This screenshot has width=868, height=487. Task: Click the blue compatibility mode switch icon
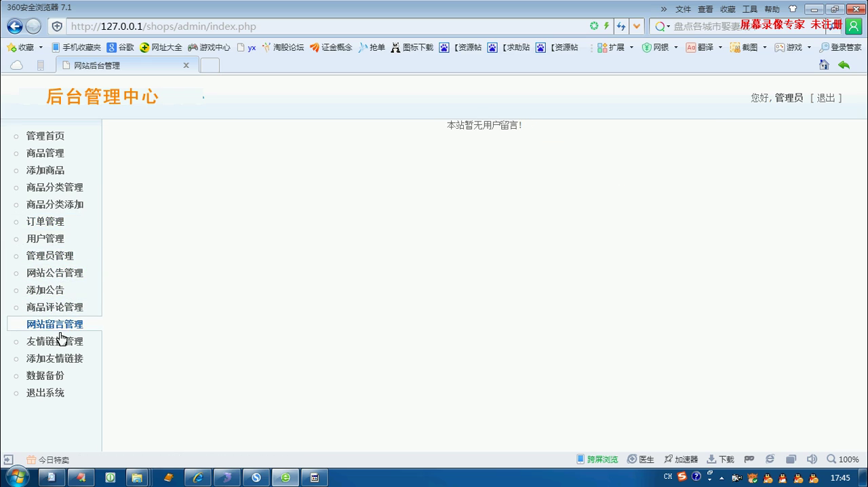621,26
